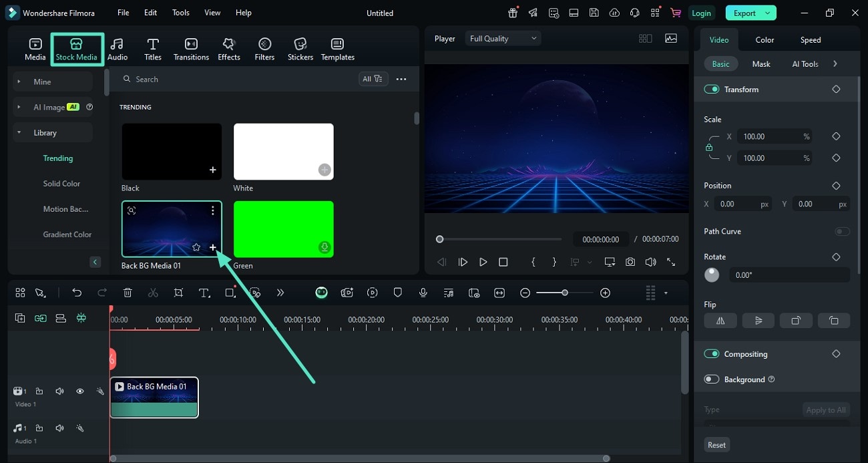Image resolution: width=868 pixels, height=463 pixels.
Task: Enable the Path Curve switch
Action: coord(842,231)
